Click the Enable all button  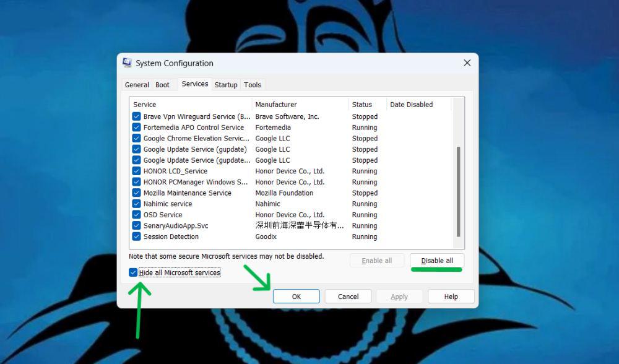point(377,261)
